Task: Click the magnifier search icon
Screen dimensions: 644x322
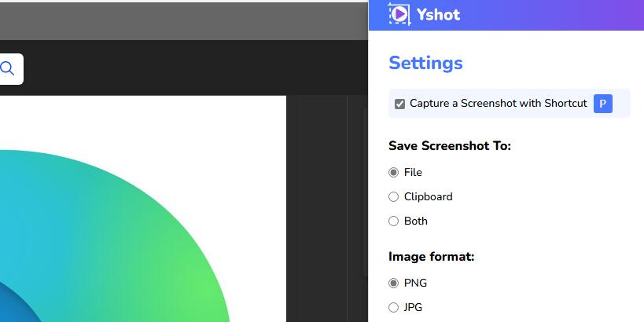Action: (7, 69)
